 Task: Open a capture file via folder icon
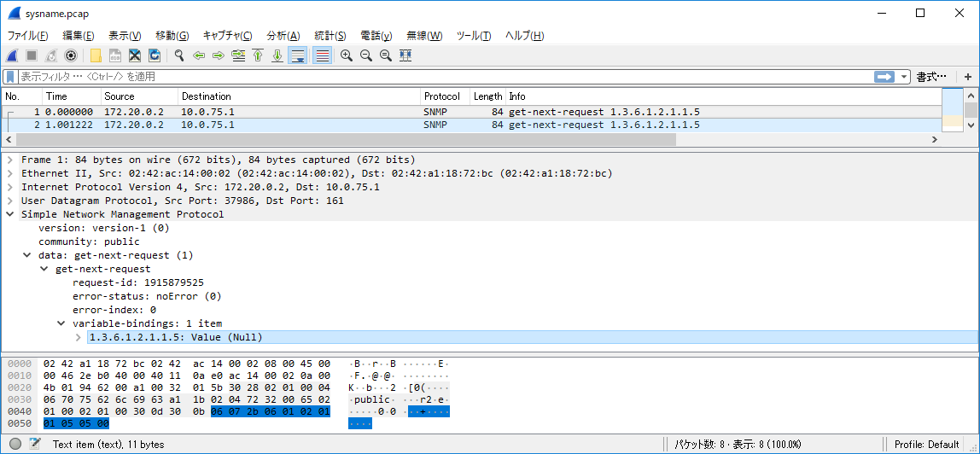point(96,55)
